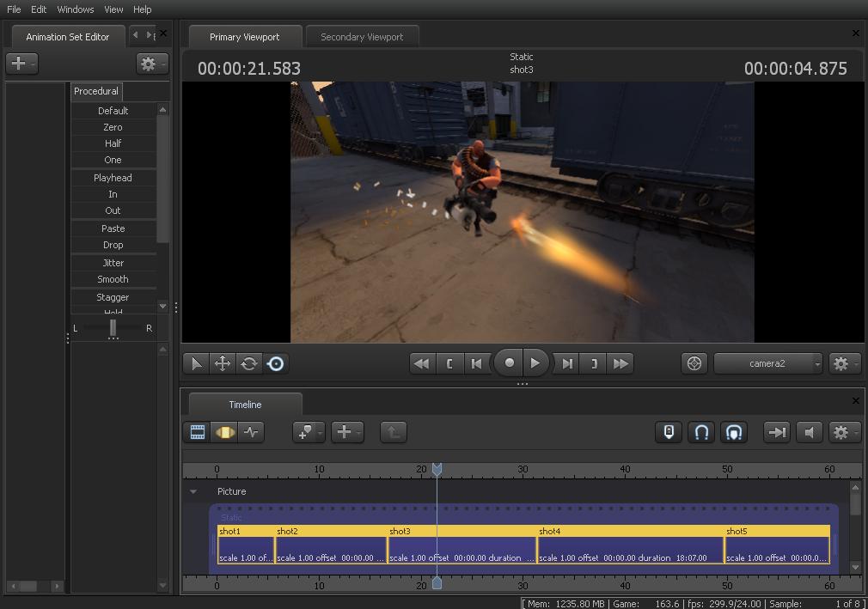Click the go up level arrow in timeline

[393, 432]
